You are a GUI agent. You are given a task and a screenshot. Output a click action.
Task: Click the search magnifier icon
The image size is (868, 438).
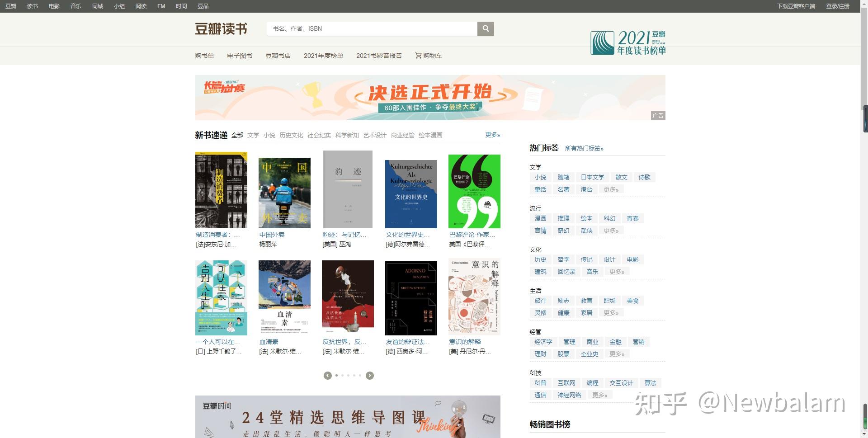486,28
